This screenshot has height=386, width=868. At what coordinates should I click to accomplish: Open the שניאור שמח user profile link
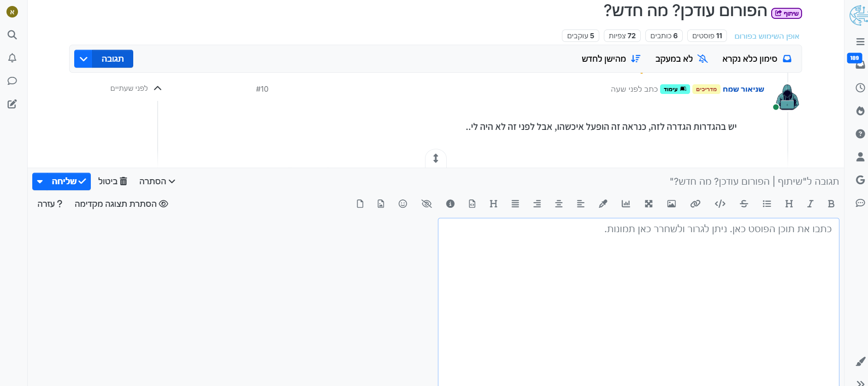point(744,89)
